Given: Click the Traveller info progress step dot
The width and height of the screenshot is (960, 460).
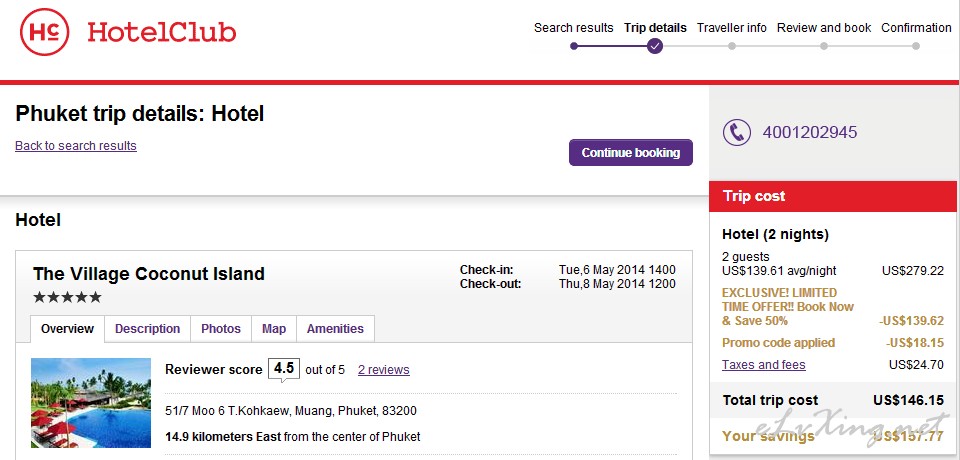Looking at the screenshot, I should coord(732,46).
